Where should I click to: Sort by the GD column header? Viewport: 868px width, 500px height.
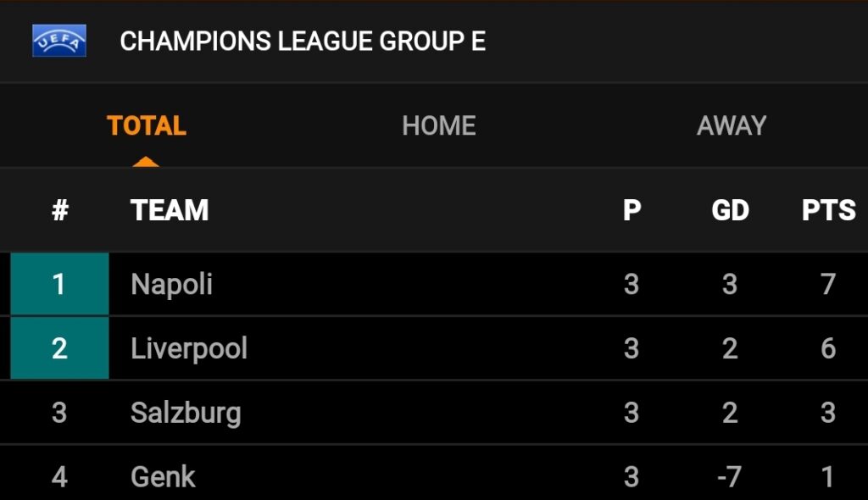[730, 210]
